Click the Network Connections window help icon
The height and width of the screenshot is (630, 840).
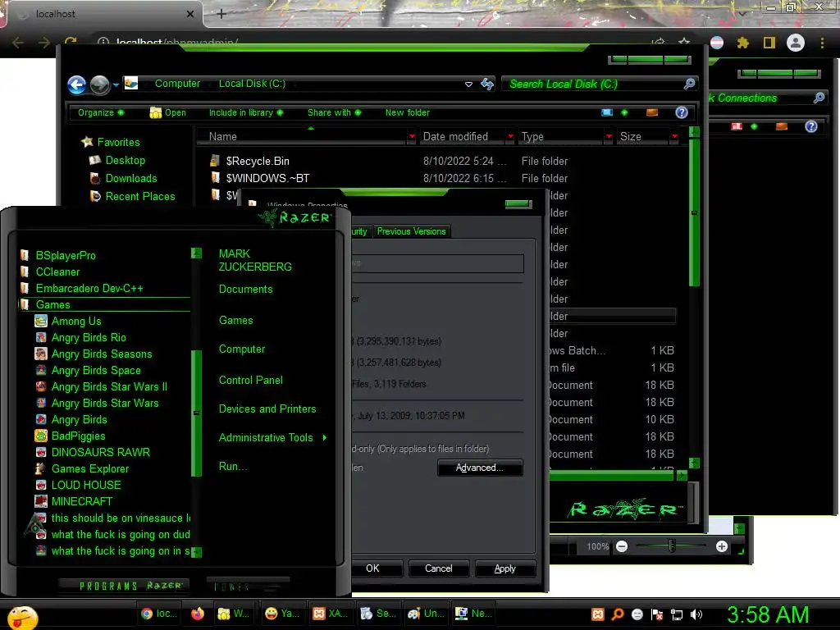point(811,126)
